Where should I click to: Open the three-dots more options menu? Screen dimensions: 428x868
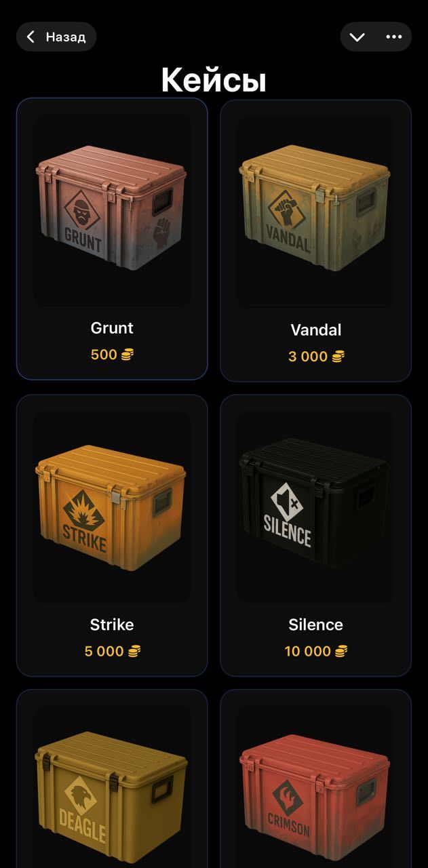[394, 37]
